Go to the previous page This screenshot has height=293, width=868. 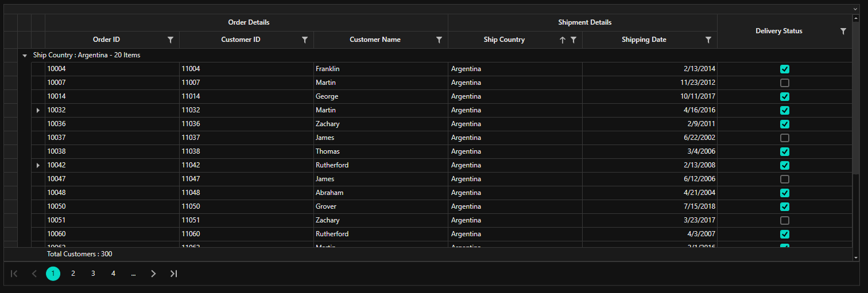point(34,274)
